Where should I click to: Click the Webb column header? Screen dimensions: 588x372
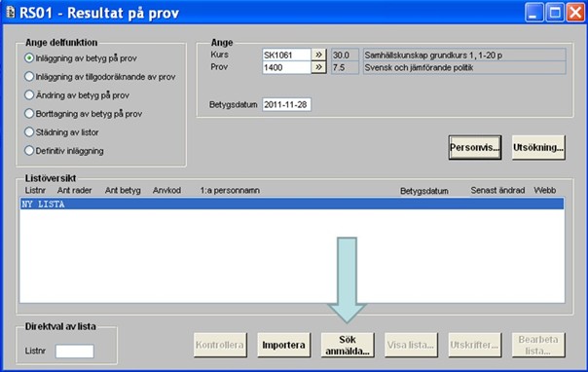click(544, 190)
